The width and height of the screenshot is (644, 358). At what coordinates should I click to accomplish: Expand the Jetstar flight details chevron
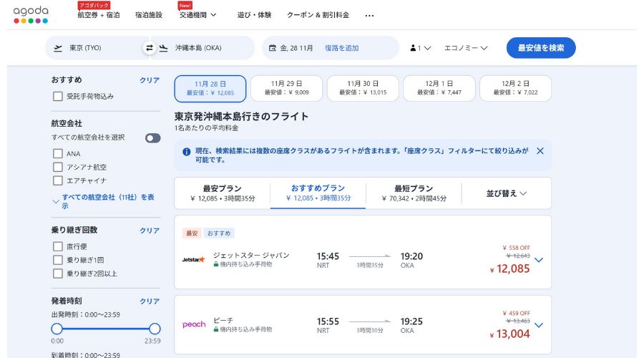point(539,260)
